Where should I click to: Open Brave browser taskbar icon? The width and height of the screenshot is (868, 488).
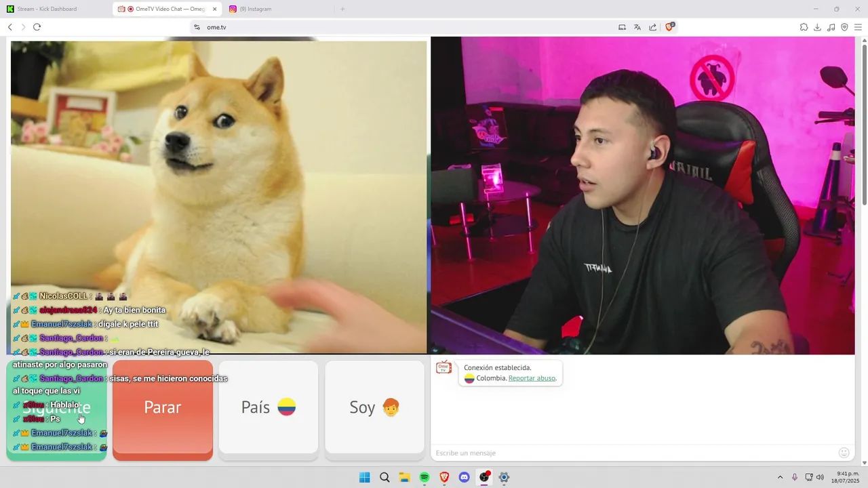pyautogui.click(x=444, y=477)
